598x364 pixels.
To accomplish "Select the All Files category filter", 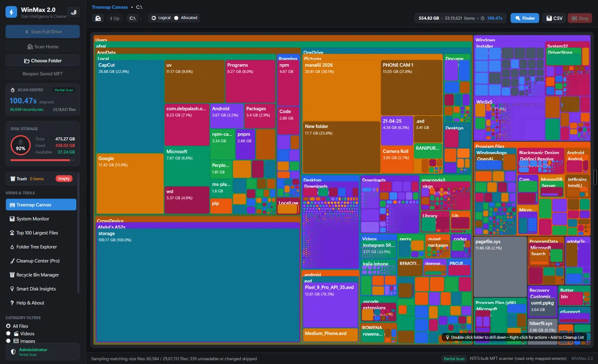I will (8, 326).
